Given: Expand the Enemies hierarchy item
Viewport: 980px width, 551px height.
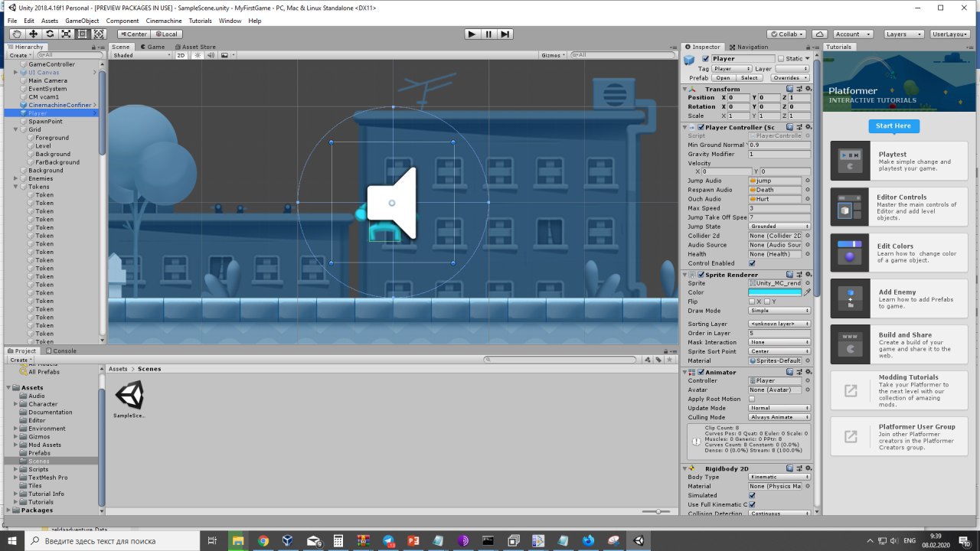Looking at the screenshot, I should coord(16,178).
